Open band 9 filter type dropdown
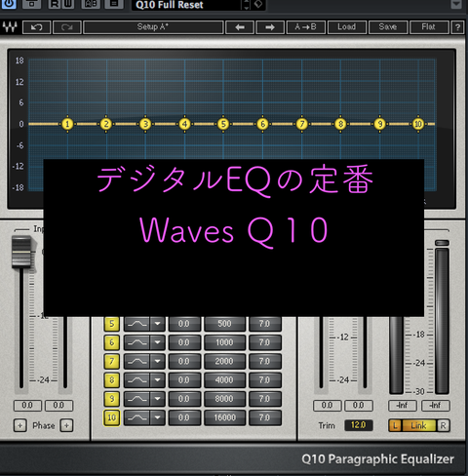This screenshot has width=468, height=476. tap(158, 399)
